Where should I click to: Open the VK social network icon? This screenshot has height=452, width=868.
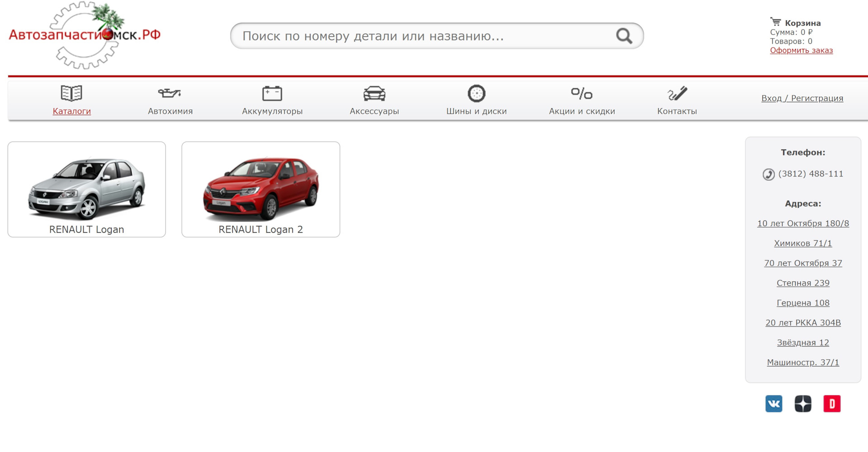click(x=774, y=404)
